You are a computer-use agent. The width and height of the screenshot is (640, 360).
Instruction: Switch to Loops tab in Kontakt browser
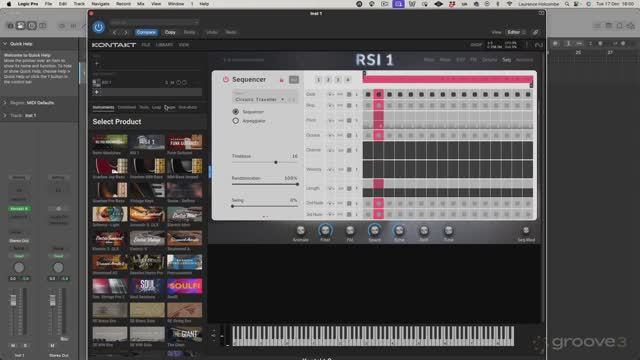[x=156, y=107]
